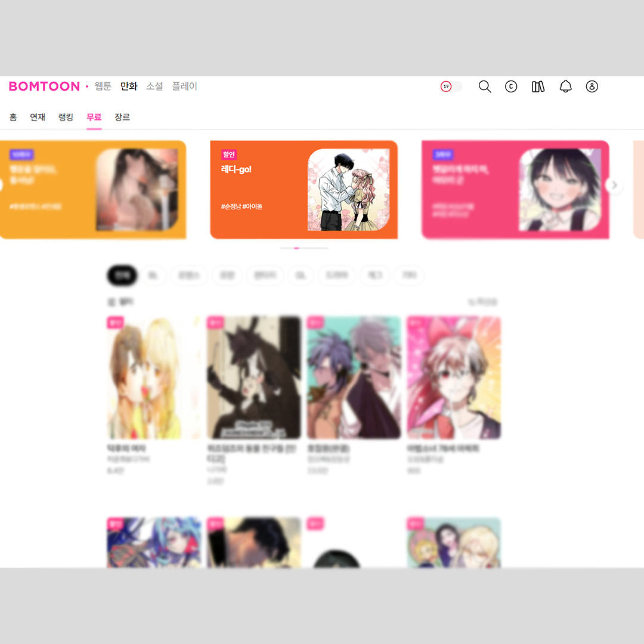Open the 플레이 section
644x644 pixels.
pos(184,86)
